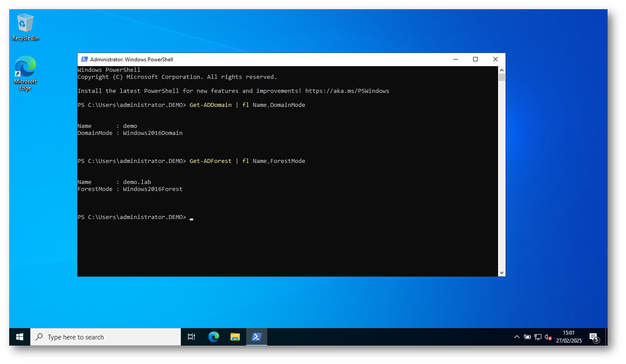Click the muted volume tray icon
The height and width of the screenshot is (364, 626).
(x=548, y=337)
